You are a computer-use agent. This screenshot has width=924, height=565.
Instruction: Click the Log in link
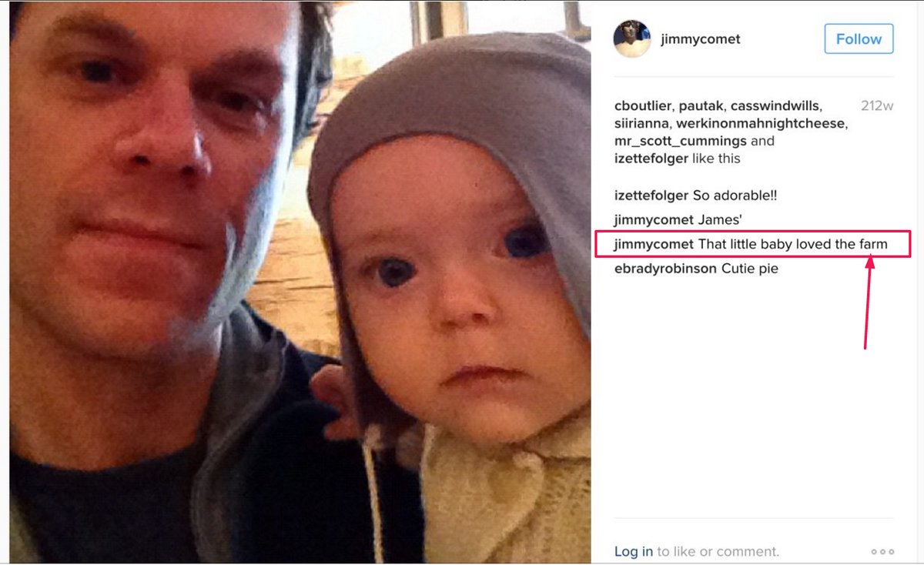point(634,551)
